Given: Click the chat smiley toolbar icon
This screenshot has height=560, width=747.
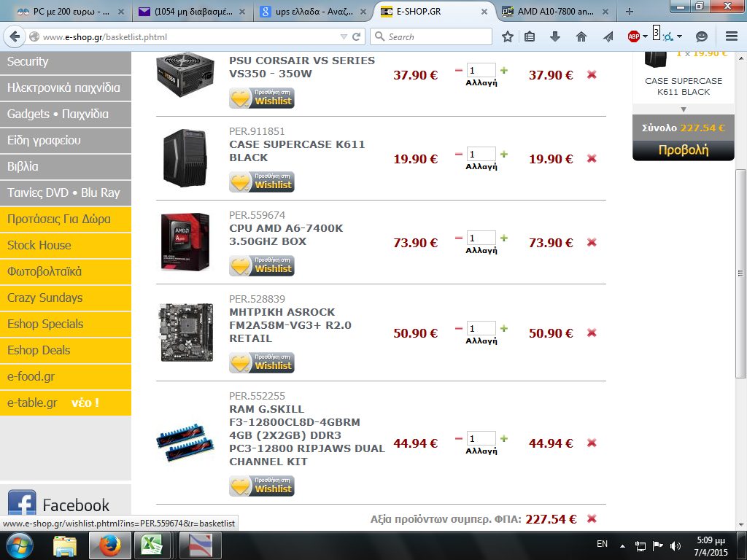Looking at the screenshot, I should 701,36.
